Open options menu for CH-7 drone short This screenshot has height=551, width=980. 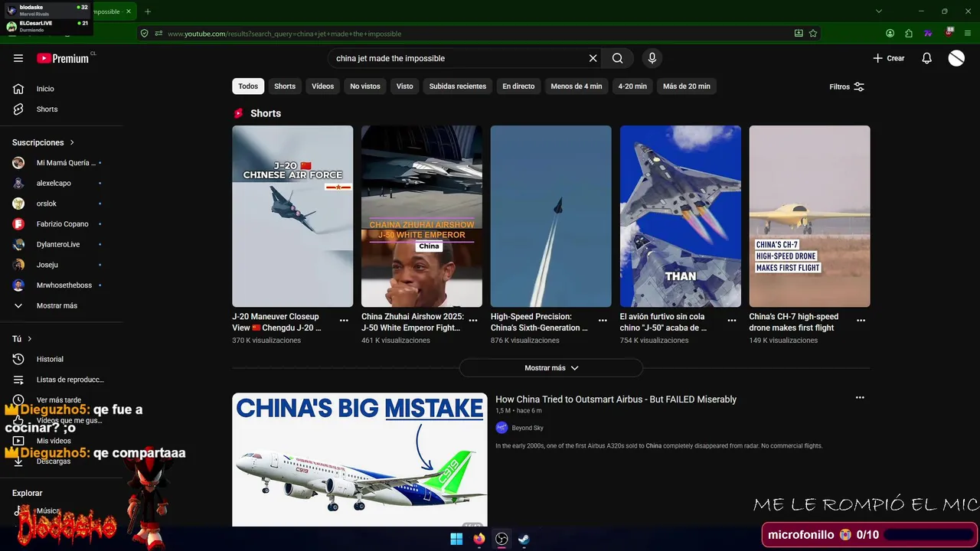point(861,321)
